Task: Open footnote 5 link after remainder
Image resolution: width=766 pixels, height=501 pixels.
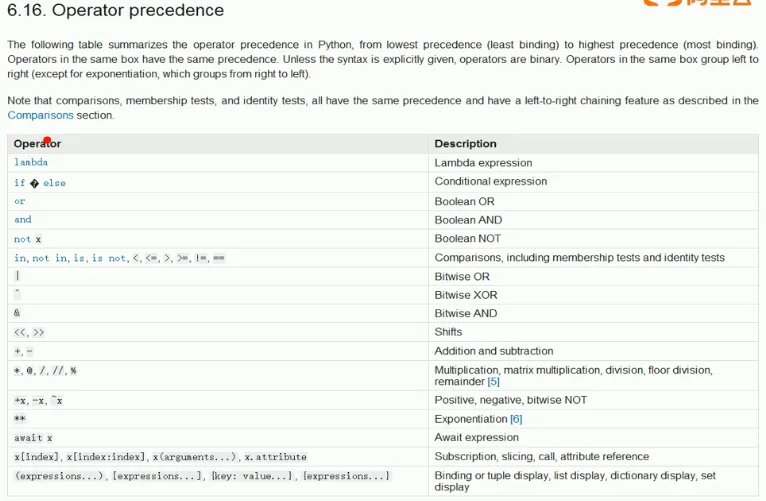Action: pyautogui.click(x=493, y=382)
